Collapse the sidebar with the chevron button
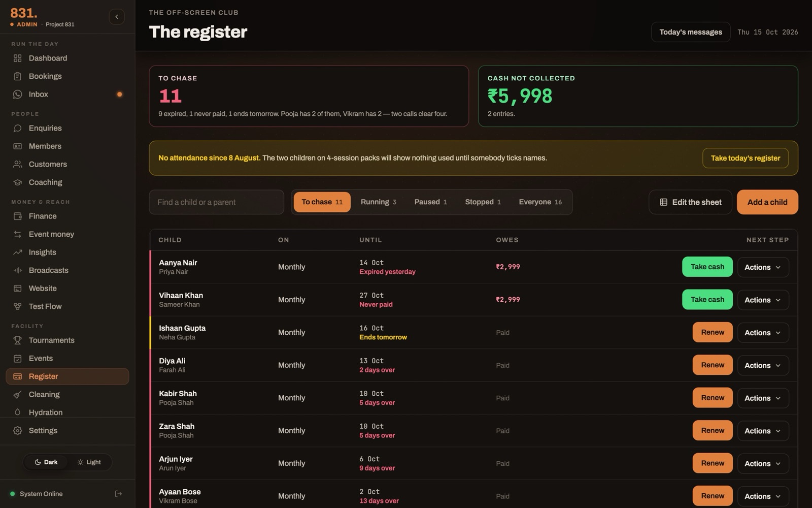The image size is (812, 508). 117,17
